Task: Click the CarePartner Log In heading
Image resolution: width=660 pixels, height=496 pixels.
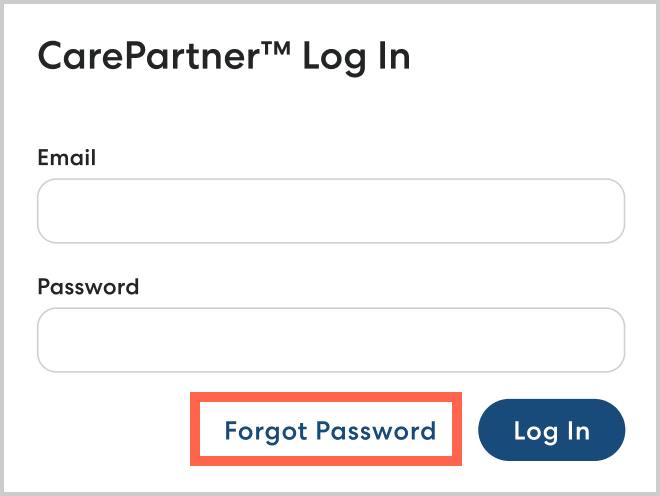Action: [x=224, y=56]
